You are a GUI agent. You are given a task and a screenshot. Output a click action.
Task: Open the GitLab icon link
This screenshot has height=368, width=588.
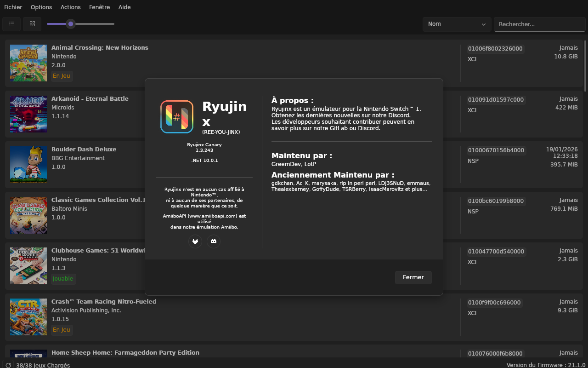pyautogui.click(x=195, y=241)
